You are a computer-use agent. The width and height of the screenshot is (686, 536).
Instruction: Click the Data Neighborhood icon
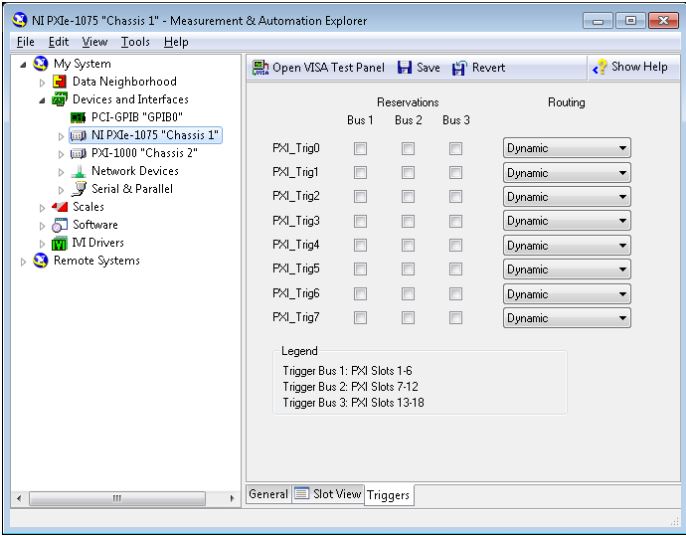click(x=60, y=81)
